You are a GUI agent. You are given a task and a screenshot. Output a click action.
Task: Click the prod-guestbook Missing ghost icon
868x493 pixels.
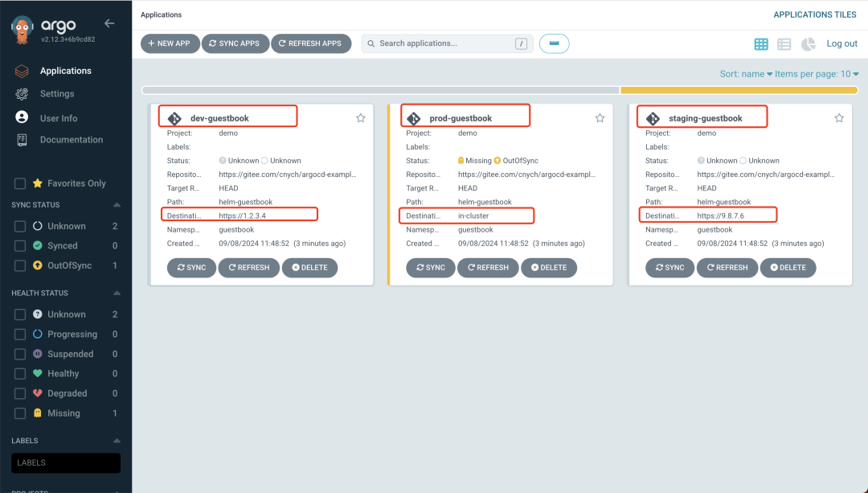[x=461, y=161]
